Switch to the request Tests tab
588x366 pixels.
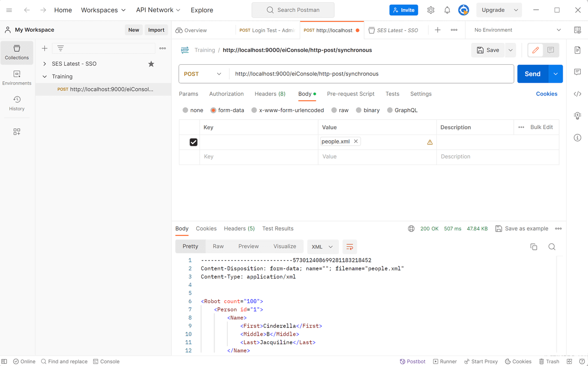tap(392, 94)
